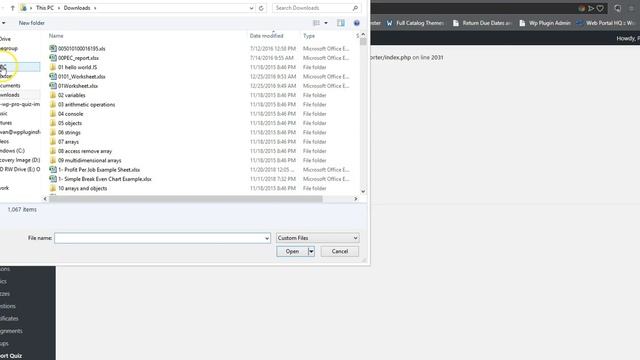Screen dimensions: 640x360
Task: Open the Organize dropdown arrow left of New folder
Action: click(3, 23)
